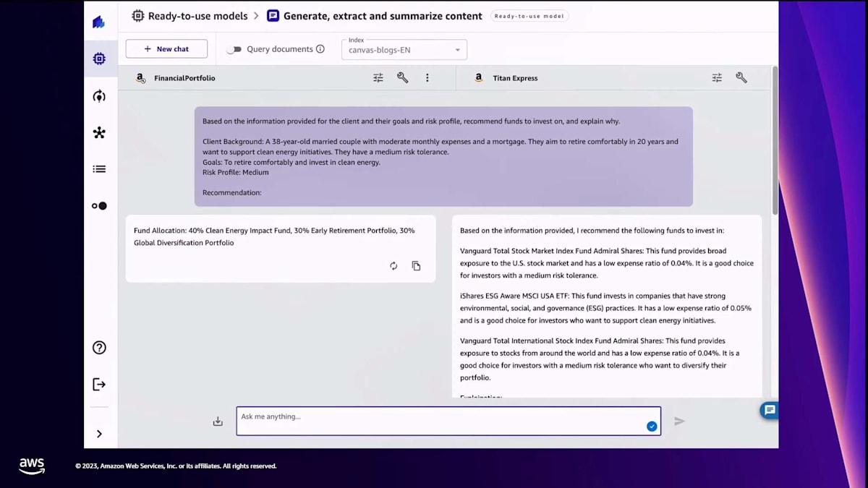The width and height of the screenshot is (868, 488).
Task: Open the Index canvas-blogs-EN dropdown
Action: pyautogui.click(x=404, y=49)
